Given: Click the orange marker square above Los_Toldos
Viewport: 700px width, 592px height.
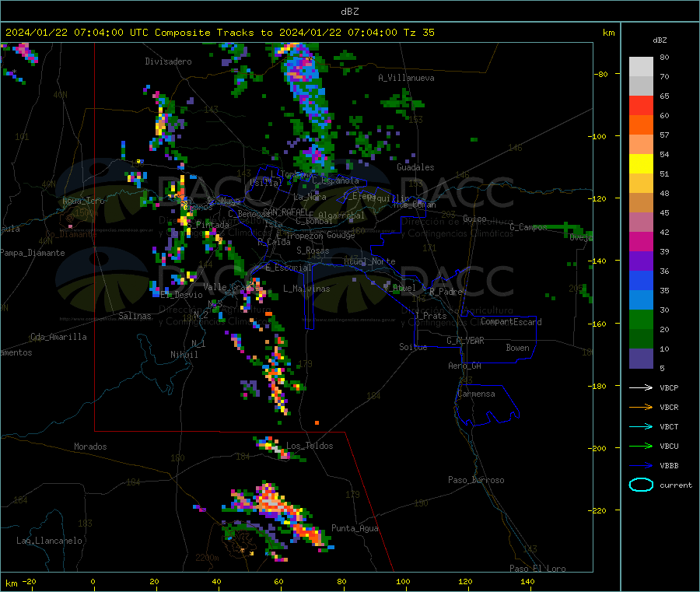Looking at the screenshot, I should (x=317, y=422).
